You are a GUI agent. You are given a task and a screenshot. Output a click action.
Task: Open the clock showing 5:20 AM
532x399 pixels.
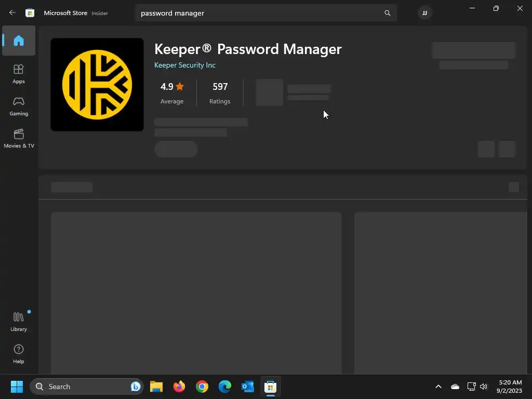click(509, 387)
